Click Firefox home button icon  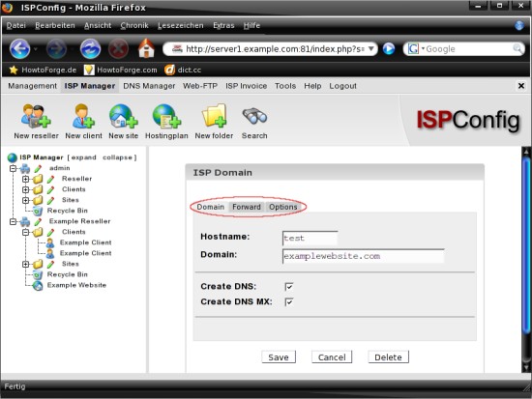pyautogui.click(x=146, y=48)
